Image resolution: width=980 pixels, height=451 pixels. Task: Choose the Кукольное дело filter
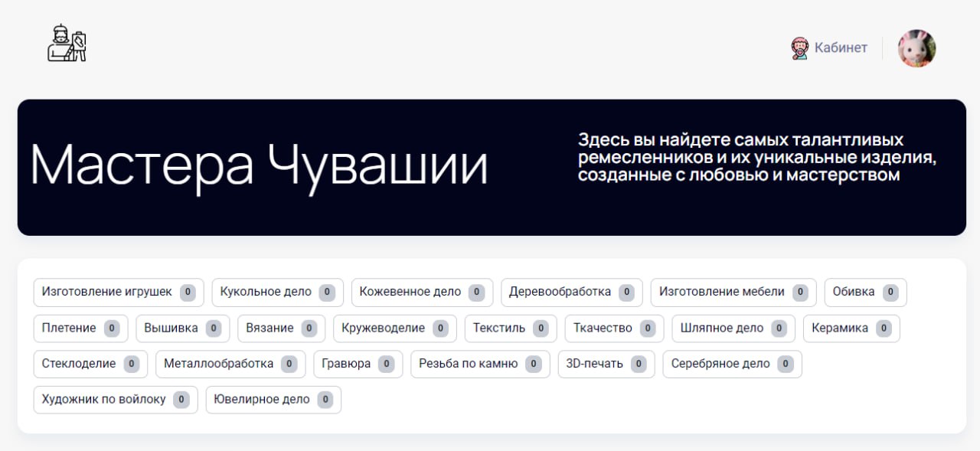277,292
